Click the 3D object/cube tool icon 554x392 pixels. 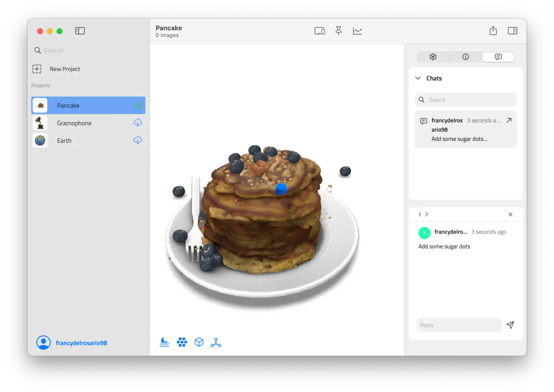pyautogui.click(x=198, y=342)
